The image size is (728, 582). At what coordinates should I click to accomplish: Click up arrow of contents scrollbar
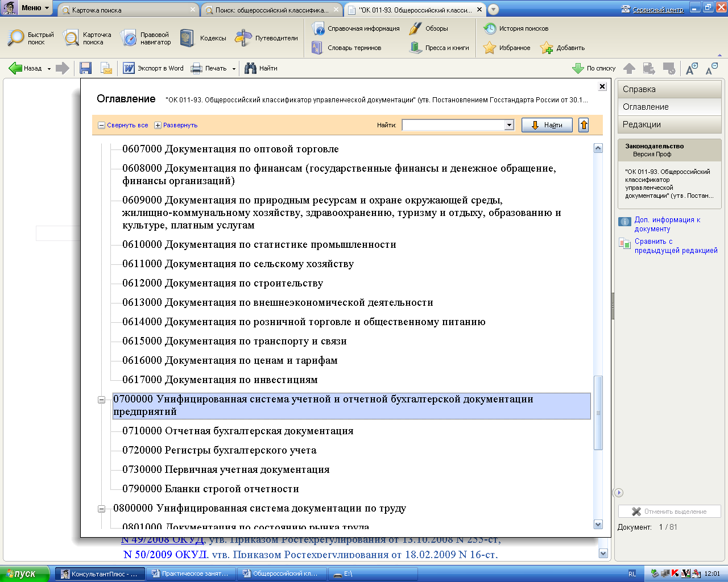(x=598, y=148)
